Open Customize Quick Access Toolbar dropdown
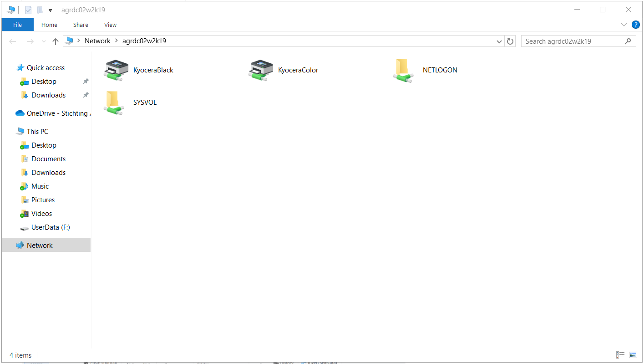Screen dimensions: 644x364 click(50, 10)
